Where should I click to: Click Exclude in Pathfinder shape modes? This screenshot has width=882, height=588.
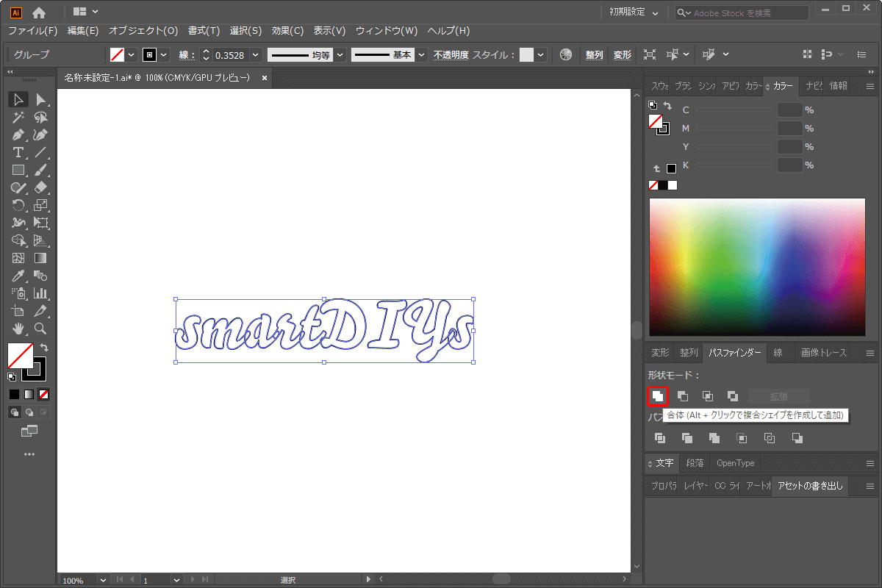point(733,396)
